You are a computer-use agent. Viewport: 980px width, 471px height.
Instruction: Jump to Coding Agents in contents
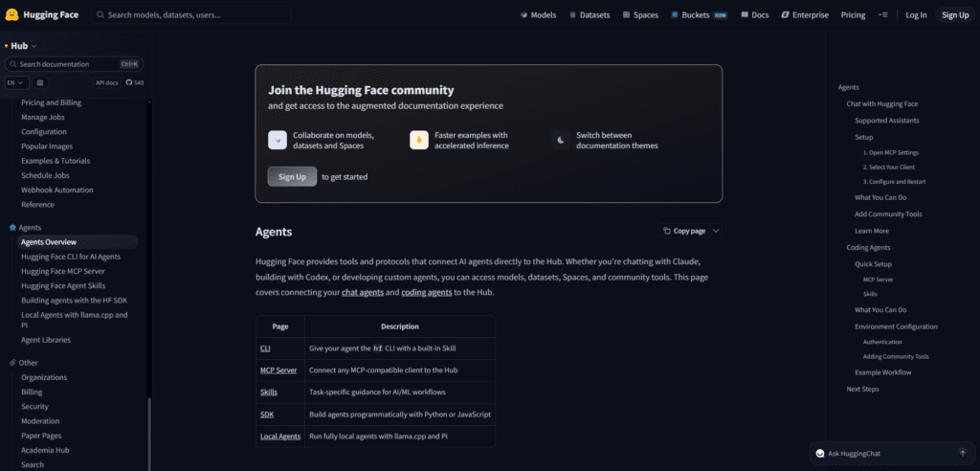[x=868, y=248]
